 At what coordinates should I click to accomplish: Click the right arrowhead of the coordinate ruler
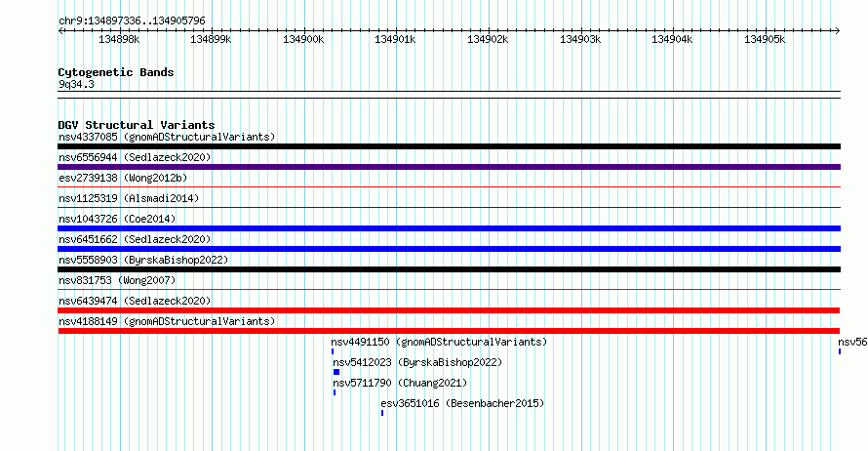[x=838, y=31]
